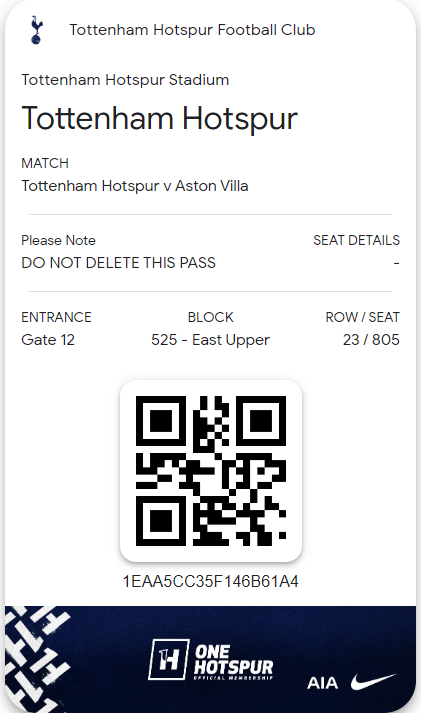The image size is (421, 713).
Task: Select the MATCH label
Action: click(45, 163)
